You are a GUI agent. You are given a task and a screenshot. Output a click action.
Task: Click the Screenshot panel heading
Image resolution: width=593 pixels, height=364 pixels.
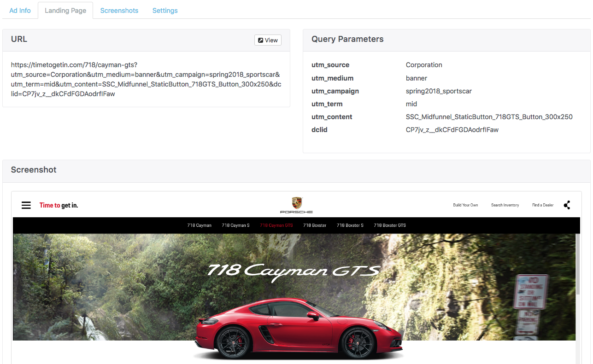(34, 170)
